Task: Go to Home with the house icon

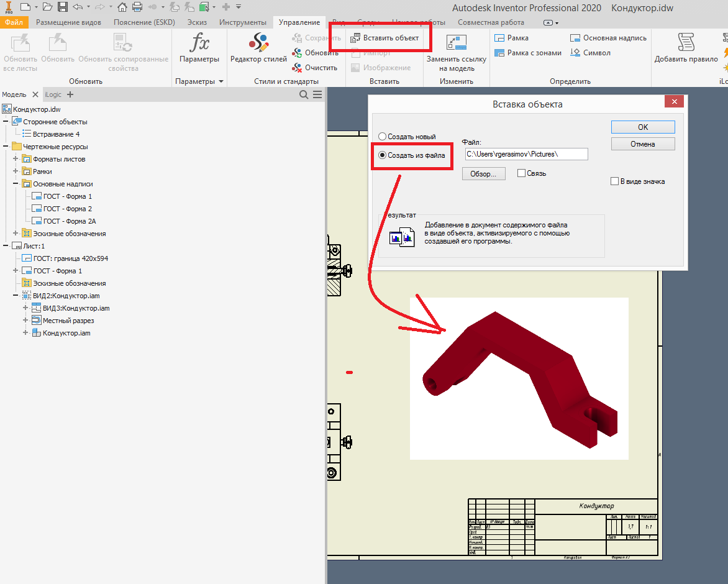Action: (122, 7)
